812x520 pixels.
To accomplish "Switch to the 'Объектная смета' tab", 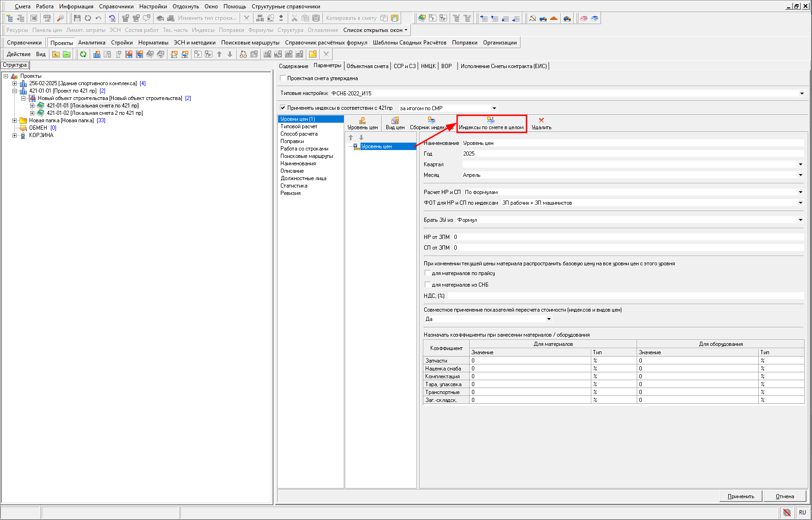I will pyautogui.click(x=367, y=66).
